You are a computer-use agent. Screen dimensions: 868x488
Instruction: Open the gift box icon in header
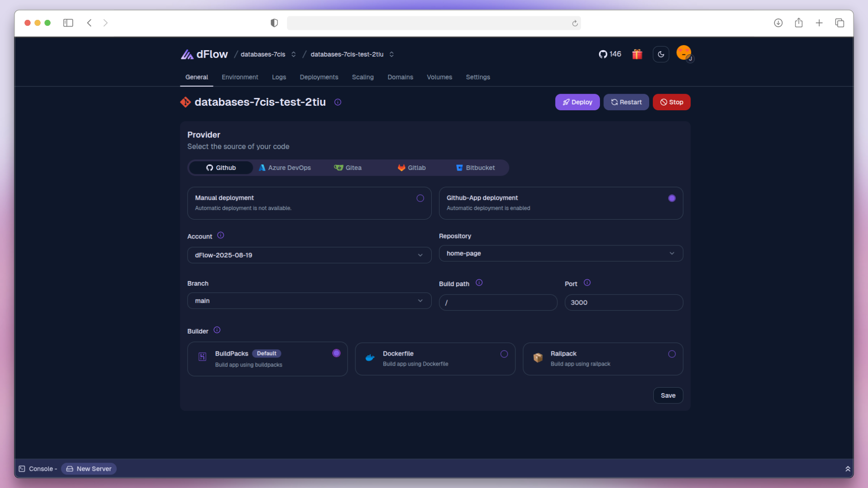637,54
